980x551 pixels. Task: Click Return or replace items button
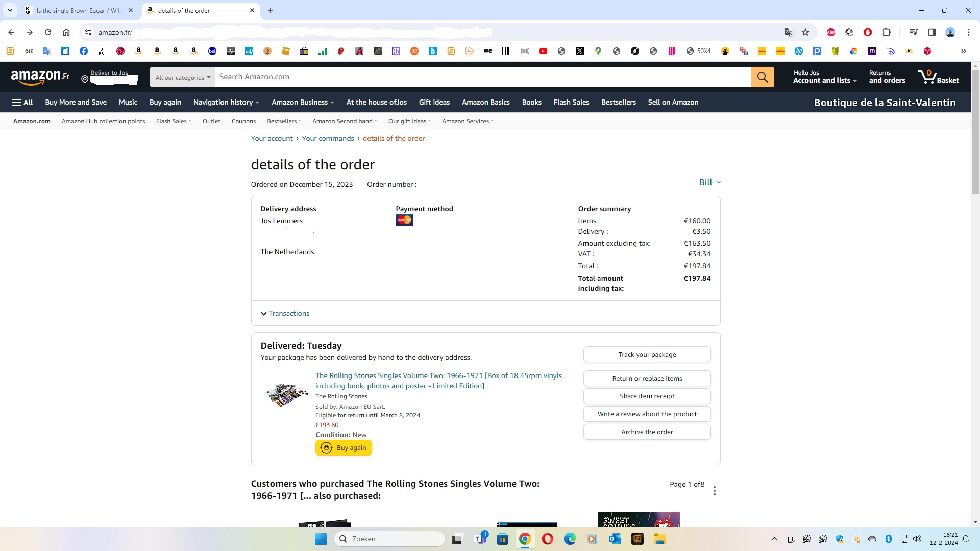tap(647, 379)
